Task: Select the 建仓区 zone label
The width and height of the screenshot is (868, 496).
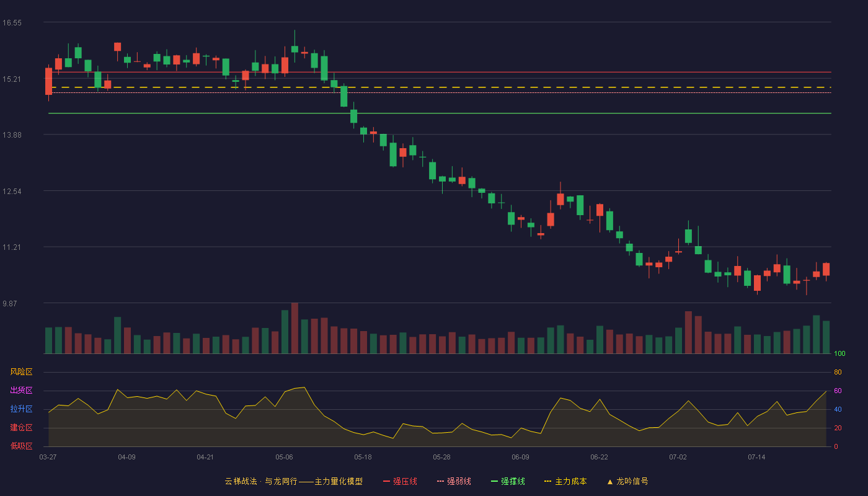Action: 22,428
